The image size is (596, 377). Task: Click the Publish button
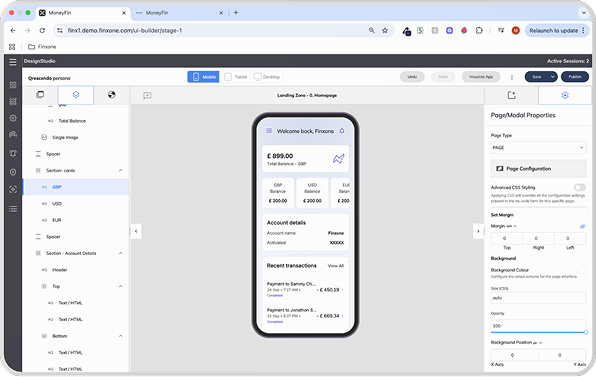coord(575,77)
